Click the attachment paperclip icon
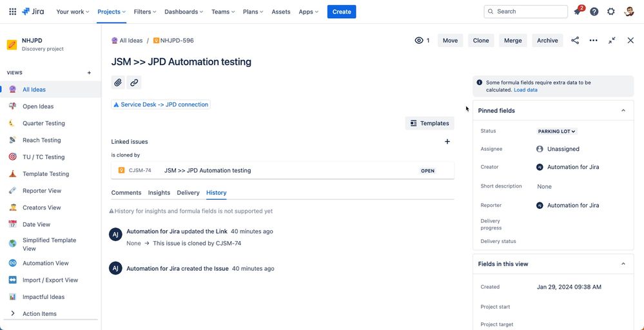Screen dimensions: 644x330 [x=118, y=82]
